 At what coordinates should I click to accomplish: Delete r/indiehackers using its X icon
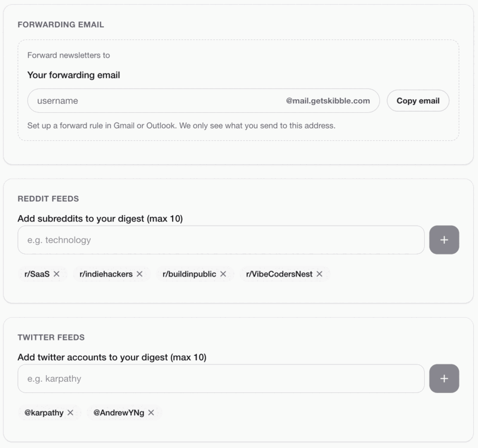140,274
